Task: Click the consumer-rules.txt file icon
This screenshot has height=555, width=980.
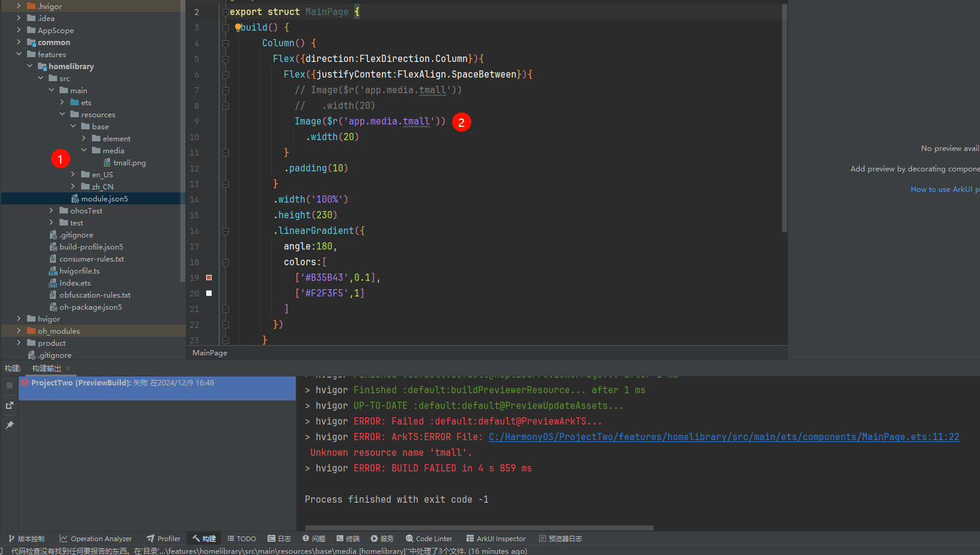Action: pyautogui.click(x=53, y=259)
